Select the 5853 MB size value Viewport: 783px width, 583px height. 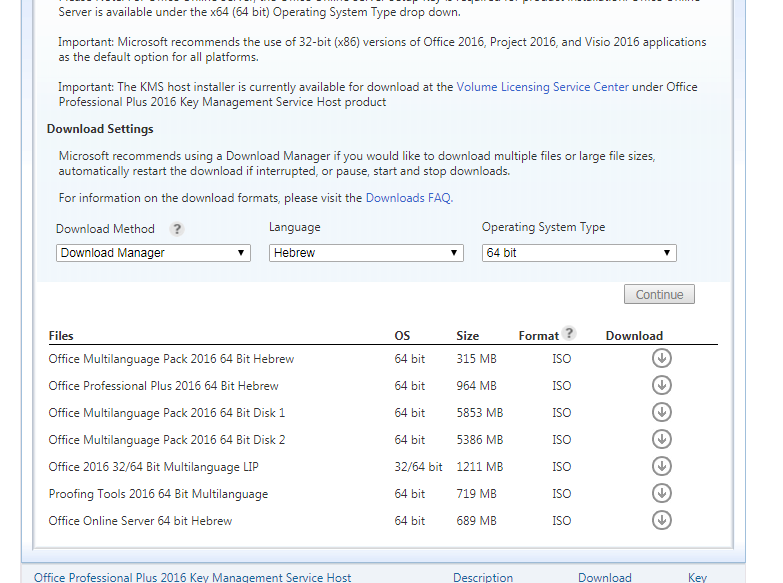pos(479,413)
